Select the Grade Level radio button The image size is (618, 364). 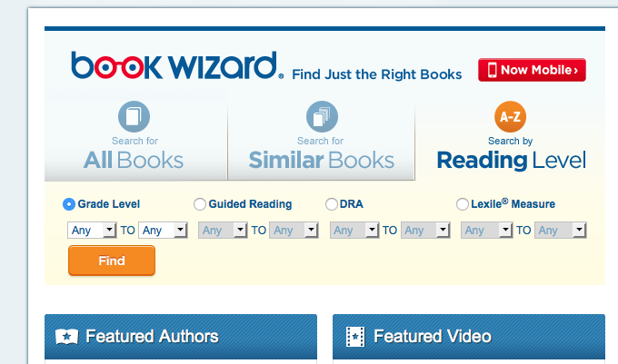[68, 204]
